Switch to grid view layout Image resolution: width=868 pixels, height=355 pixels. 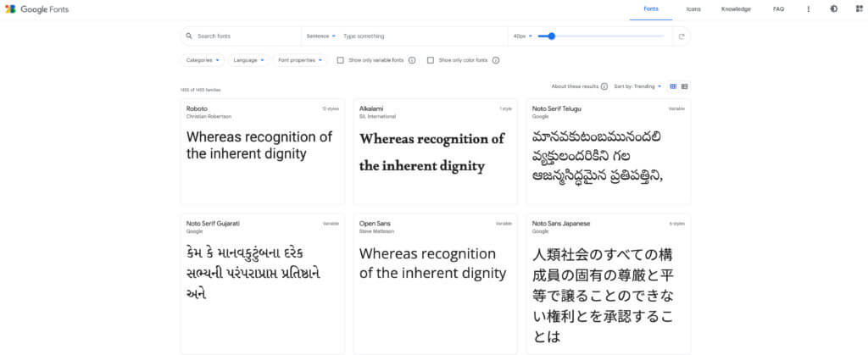click(673, 86)
